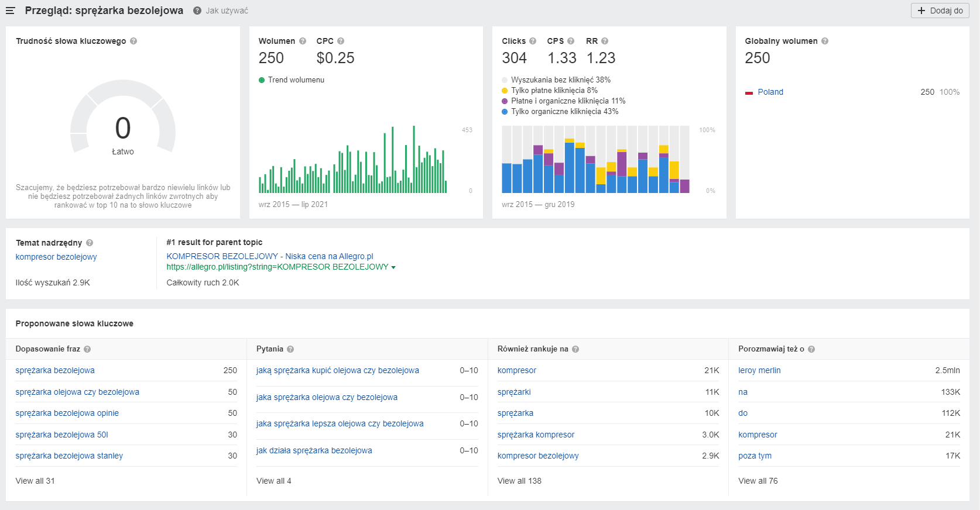Click the Poland flag icon
The width and height of the screenshot is (980, 510).
[749, 92]
